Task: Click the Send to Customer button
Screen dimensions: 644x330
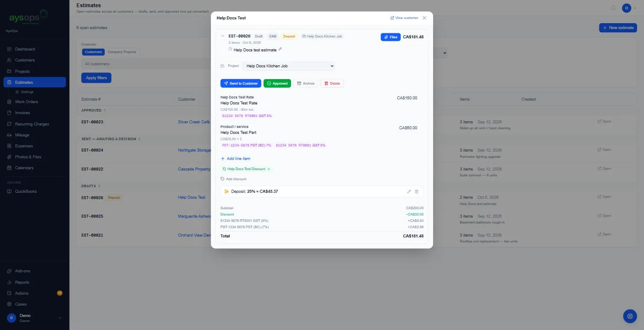Action: tap(241, 83)
